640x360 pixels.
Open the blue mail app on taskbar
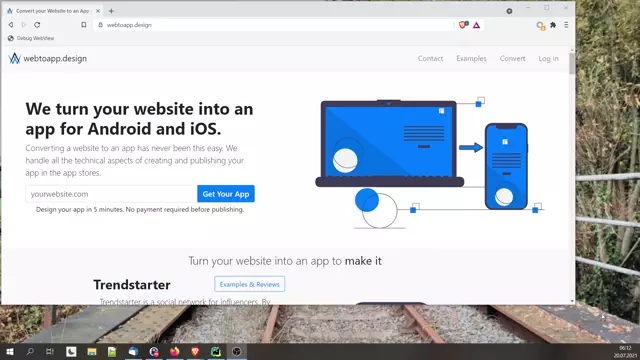pos(133,351)
